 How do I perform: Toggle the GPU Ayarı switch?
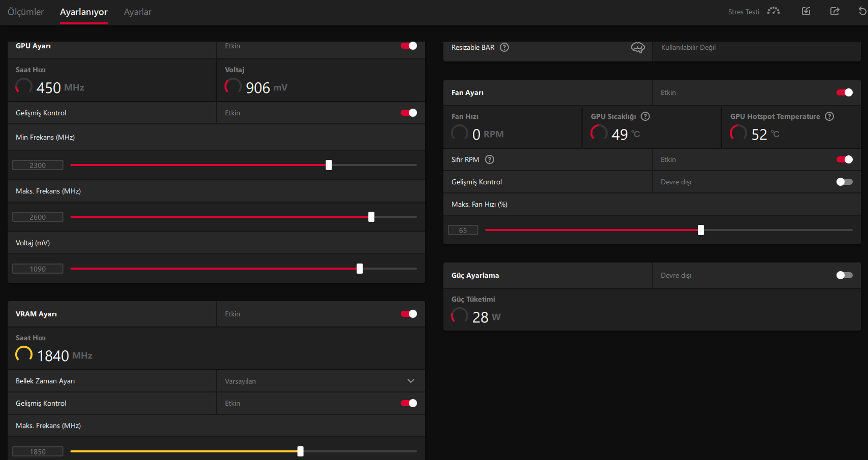409,46
